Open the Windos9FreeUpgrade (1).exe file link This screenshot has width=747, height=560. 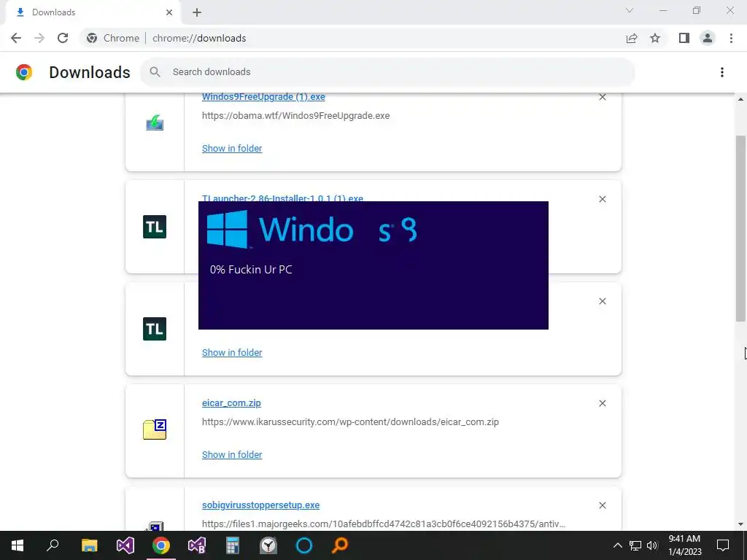pos(263,97)
